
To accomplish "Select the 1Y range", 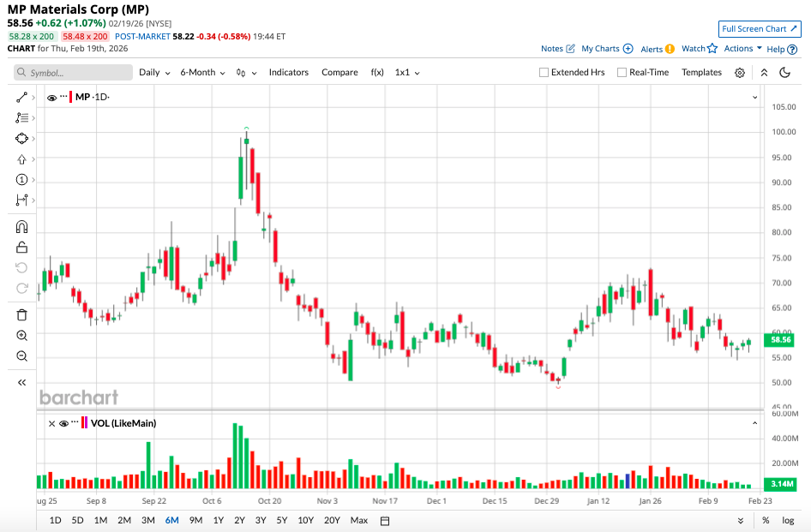I will (219, 520).
